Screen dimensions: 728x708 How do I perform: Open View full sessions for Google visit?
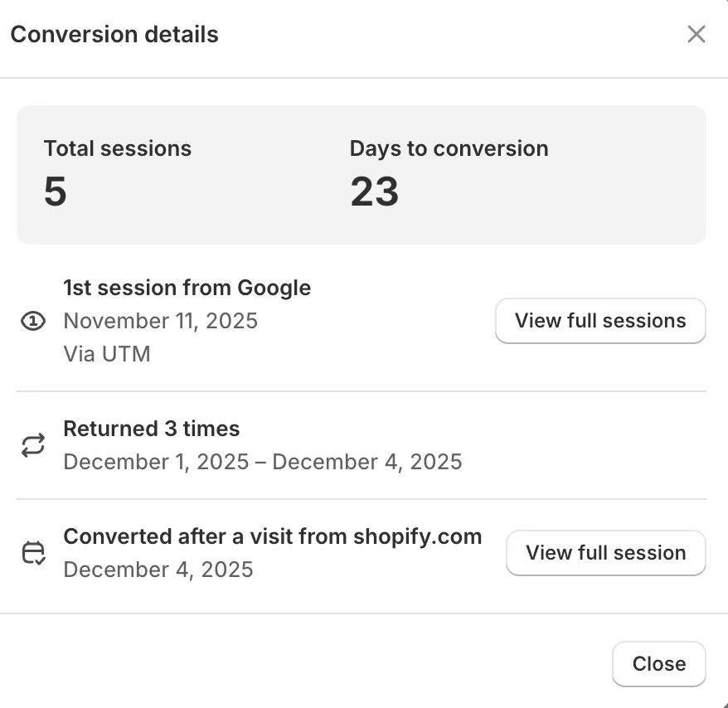pos(600,321)
